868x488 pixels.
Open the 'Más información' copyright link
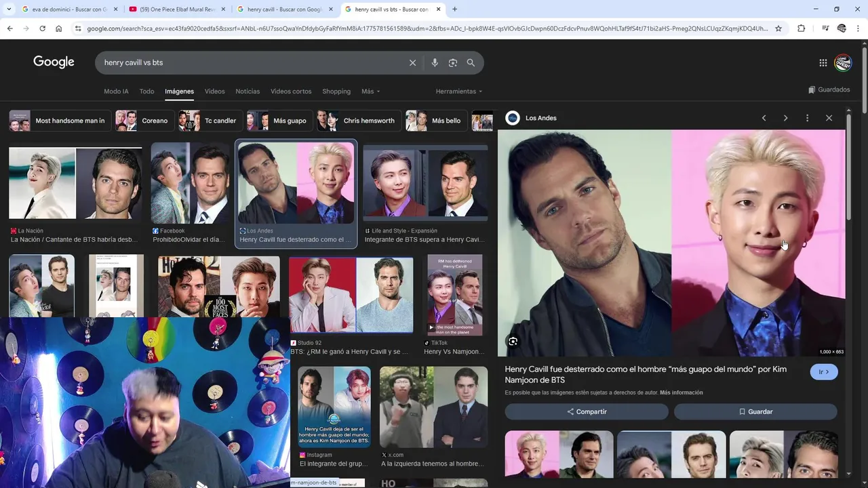point(681,392)
